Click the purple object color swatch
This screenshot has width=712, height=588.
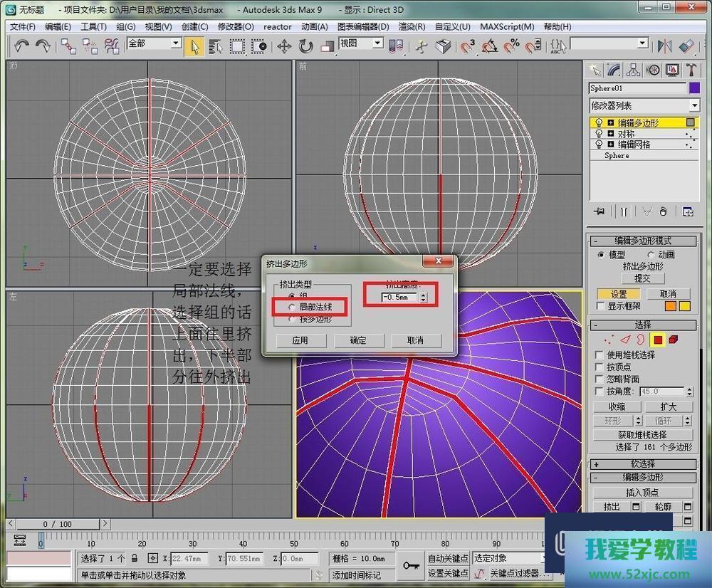tap(694, 88)
